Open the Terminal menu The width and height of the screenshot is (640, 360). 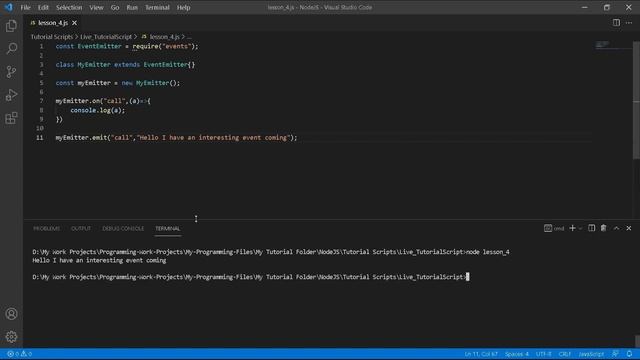coord(157,7)
